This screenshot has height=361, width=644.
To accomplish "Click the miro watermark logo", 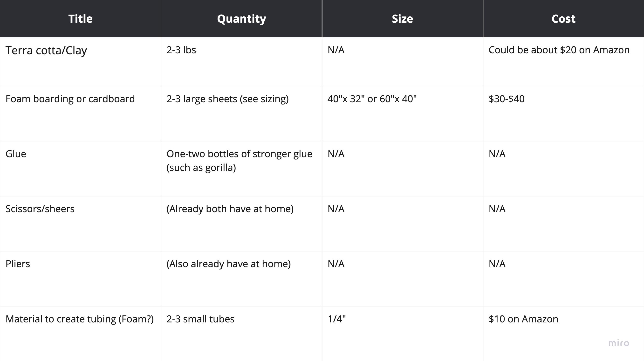I will (618, 343).
